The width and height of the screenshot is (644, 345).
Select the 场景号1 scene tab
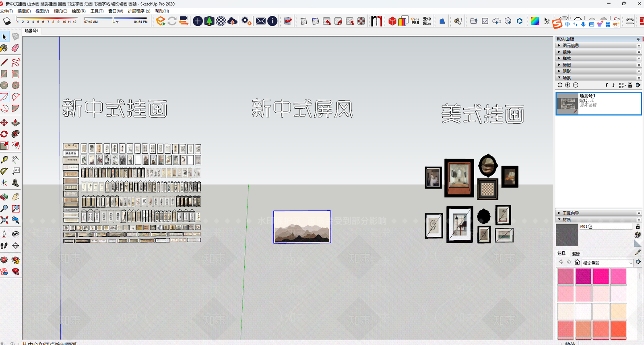pos(31,31)
